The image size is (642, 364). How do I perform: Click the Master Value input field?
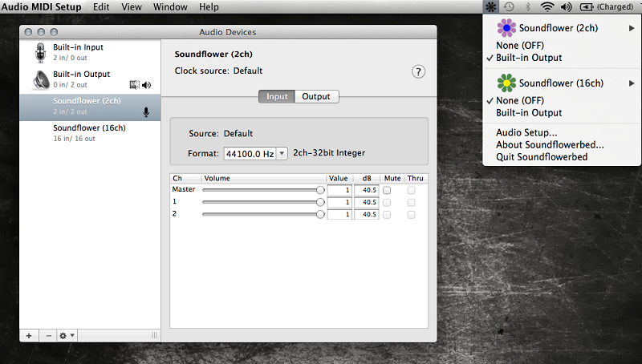click(x=339, y=190)
